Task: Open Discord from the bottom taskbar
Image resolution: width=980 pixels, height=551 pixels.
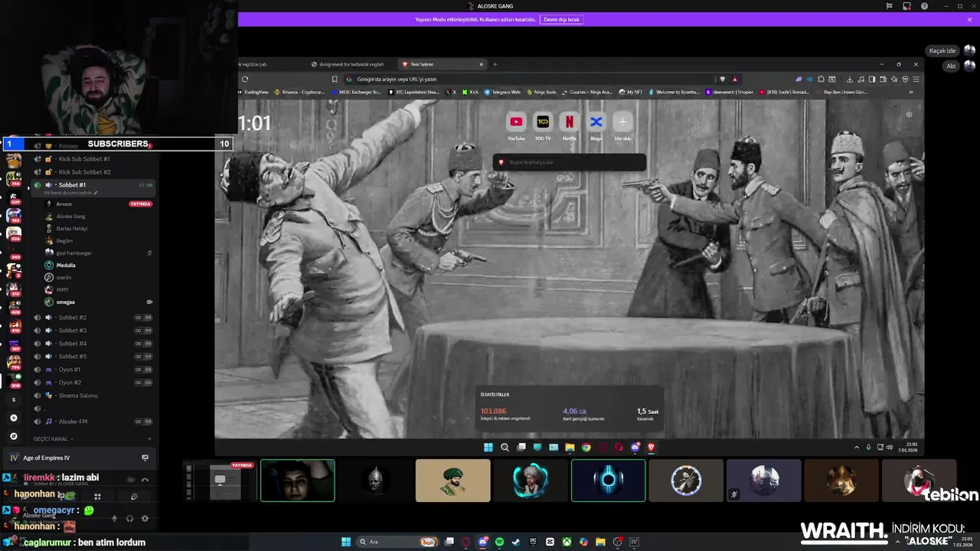Action: tap(482, 542)
